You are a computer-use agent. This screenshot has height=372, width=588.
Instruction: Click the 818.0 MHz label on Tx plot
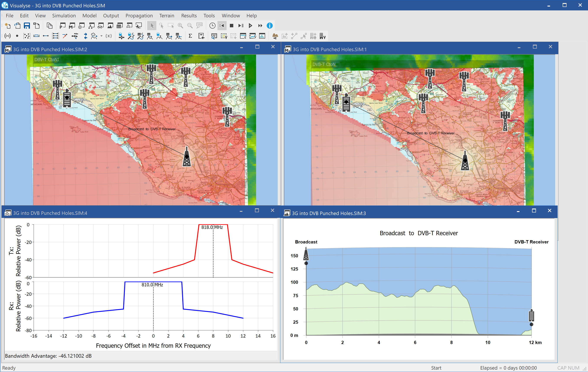click(x=212, y=227)
